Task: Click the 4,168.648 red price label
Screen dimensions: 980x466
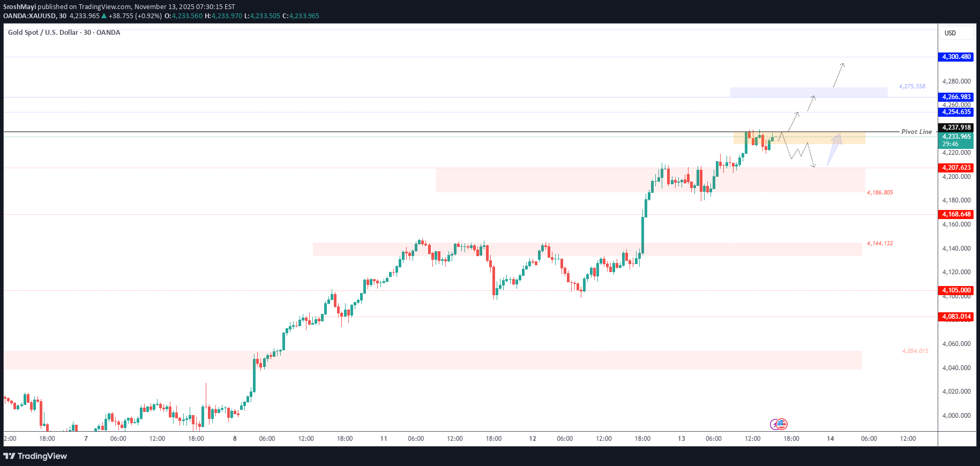Action: click(x=956, y=214)
